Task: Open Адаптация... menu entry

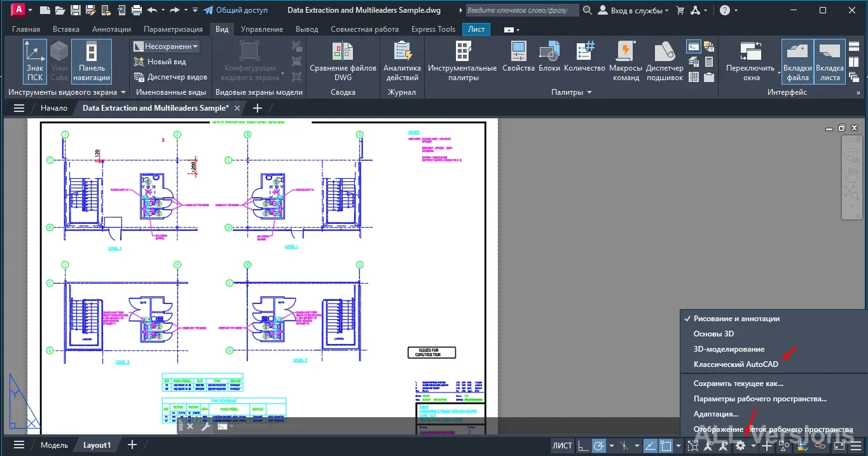Action: tap(716, 414)
